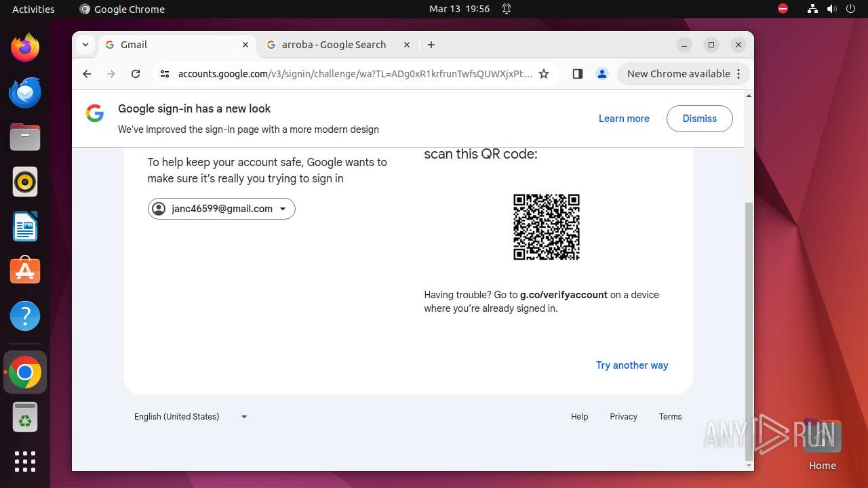
Task: Open Rhythmbox music player
Action: click(x=25, y=182)
